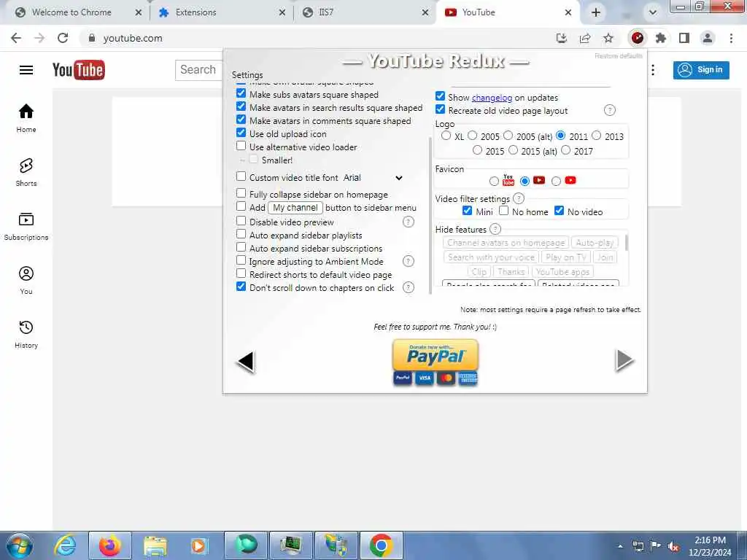This screenshot has height=560, width=747.
Task: Toggle Channel avatars on homepage tag
Action: pos(506,243)
